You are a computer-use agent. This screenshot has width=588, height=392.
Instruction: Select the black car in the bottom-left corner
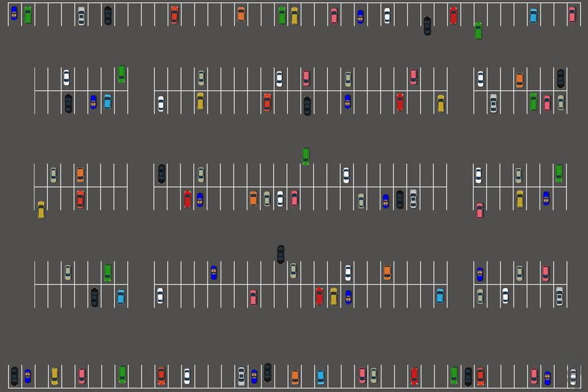coord(14,376)
